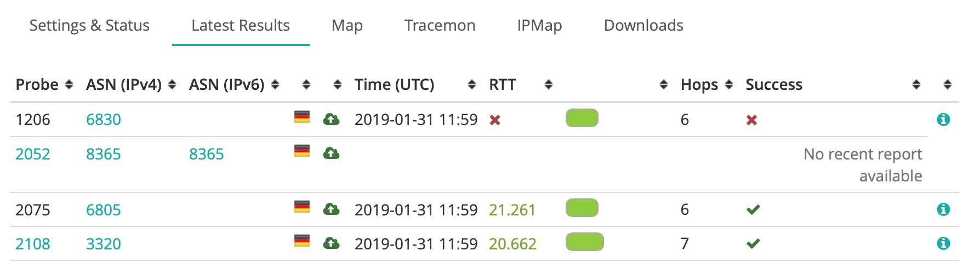Sort by ASN (IPv4) column arrows
The height and width of the screenshot is (262, 980).
pos(172,84)
